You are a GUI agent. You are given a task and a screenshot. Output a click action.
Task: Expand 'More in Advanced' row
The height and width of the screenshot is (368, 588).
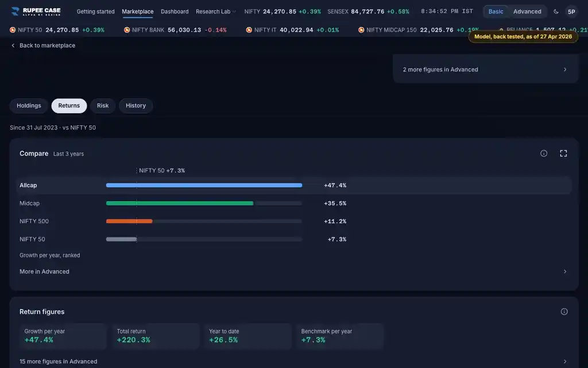pyautogui.click(x=293, y=271)
